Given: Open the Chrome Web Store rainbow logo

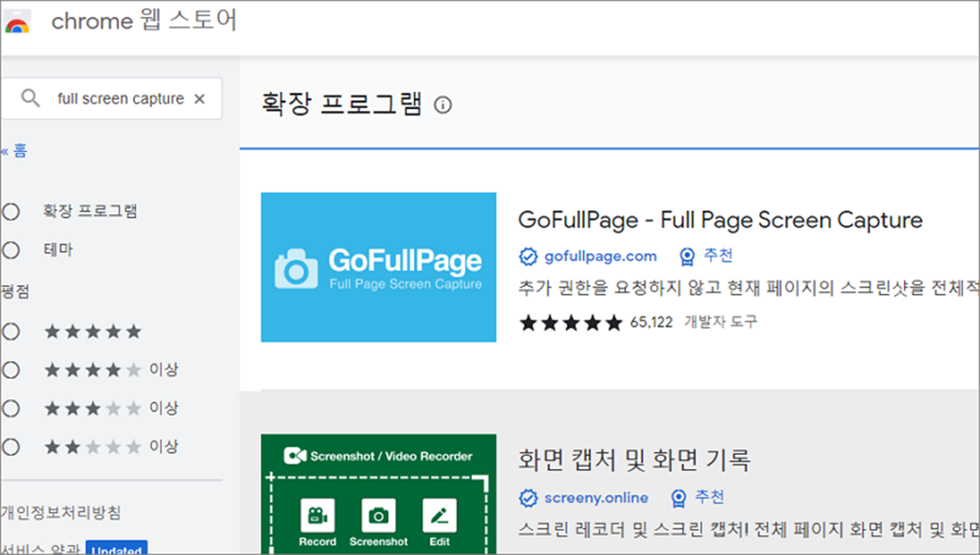Looking at the screenshot, I should point(16,23).
